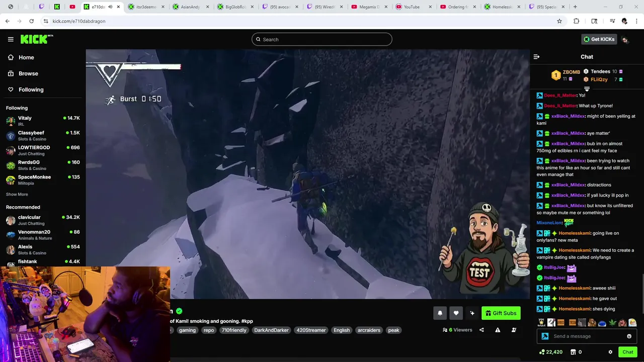Switch to the YouTube browser tab
This screenshot has height=362, width=644.
pos(414,7)
